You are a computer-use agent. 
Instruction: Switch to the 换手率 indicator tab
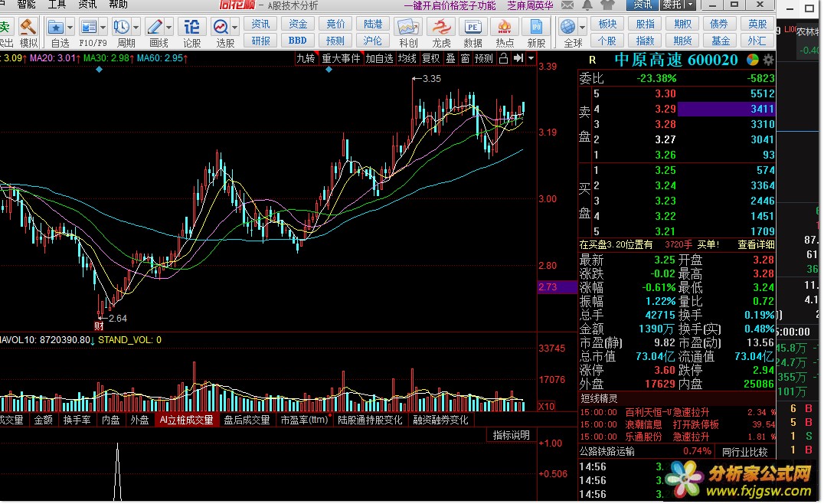point(77,420)
